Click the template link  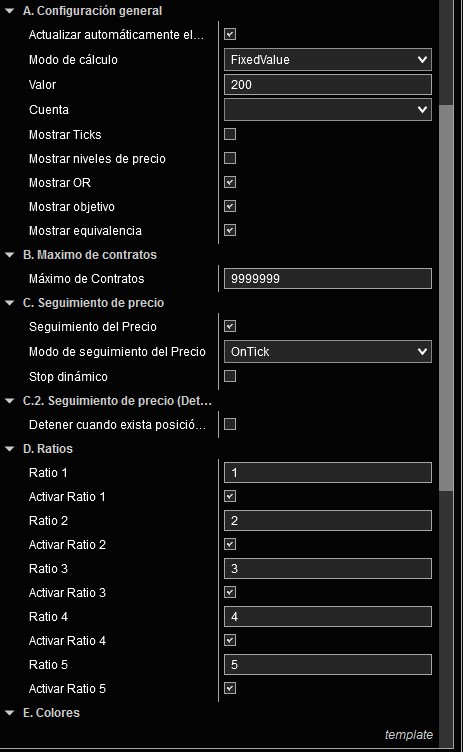409,734
